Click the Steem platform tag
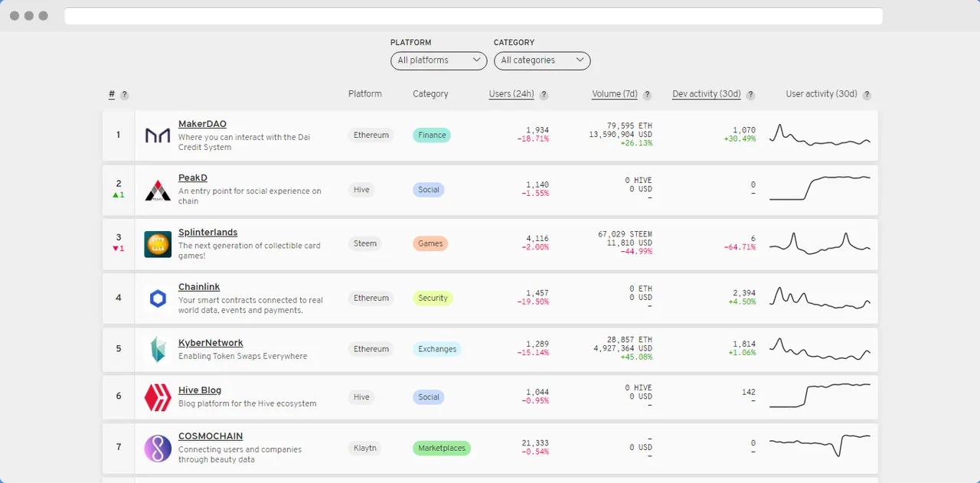This screenshot has width=980, height=483. point(365,244)
